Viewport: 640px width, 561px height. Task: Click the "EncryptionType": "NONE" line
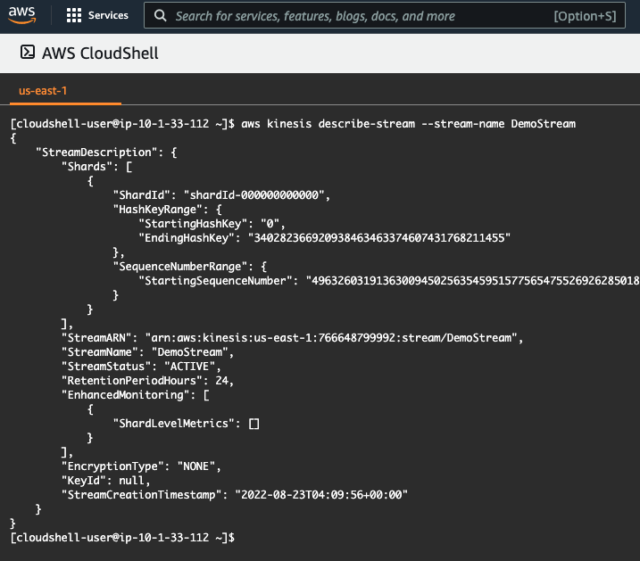pyautogui.click(x=141, y=466)
